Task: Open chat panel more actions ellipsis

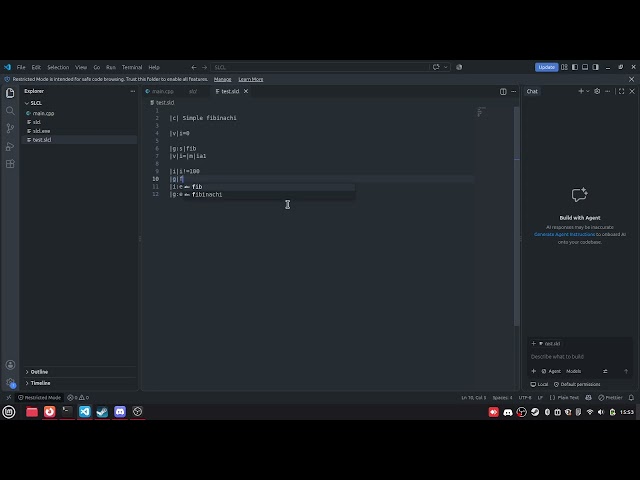Action: coord(607,91)
